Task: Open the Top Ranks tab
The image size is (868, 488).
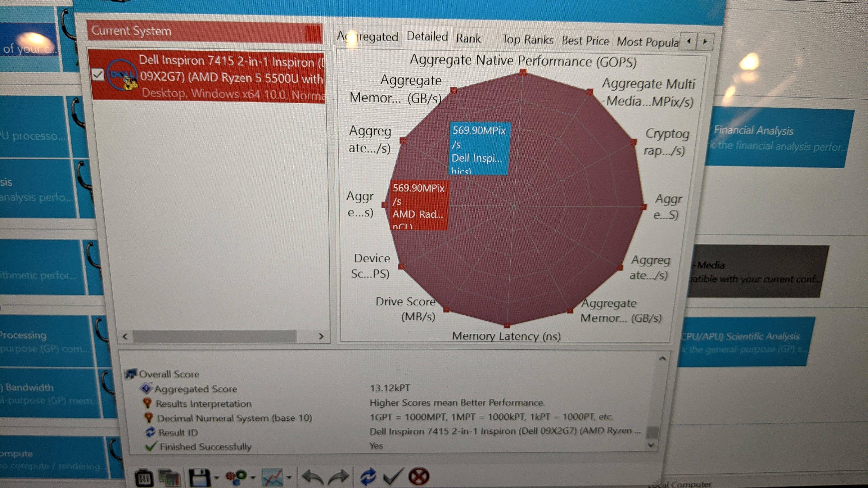Action: (527, 40)
